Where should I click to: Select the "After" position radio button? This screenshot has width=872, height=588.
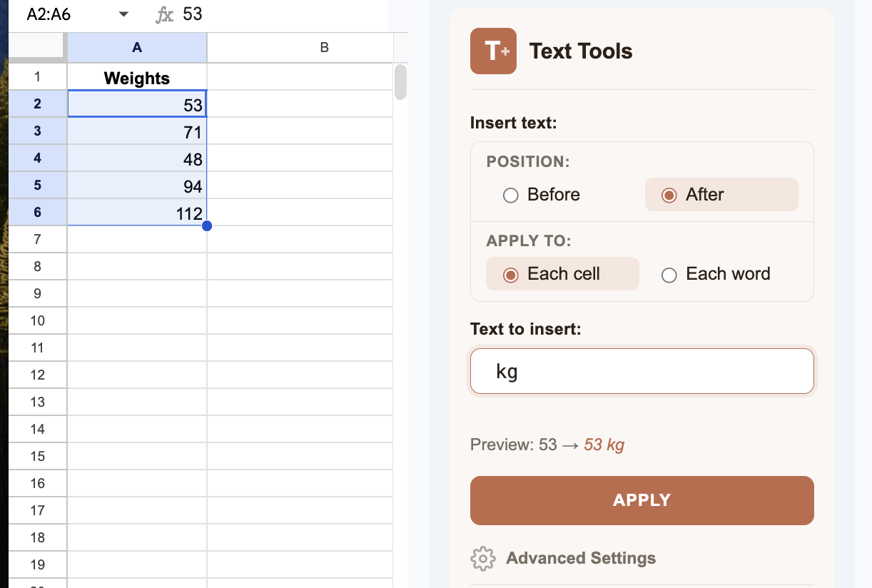(x=668, y=194)
